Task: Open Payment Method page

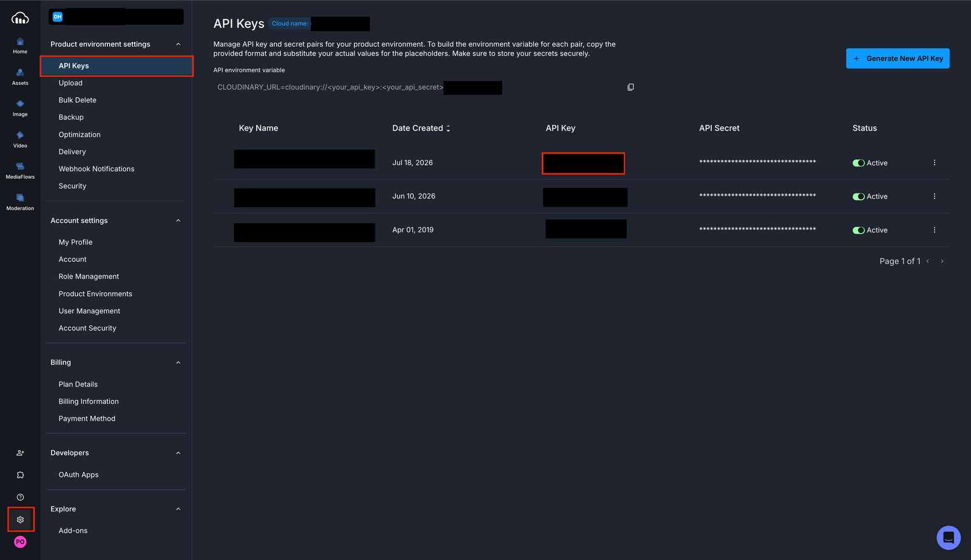Action: (x=87, y=419)
